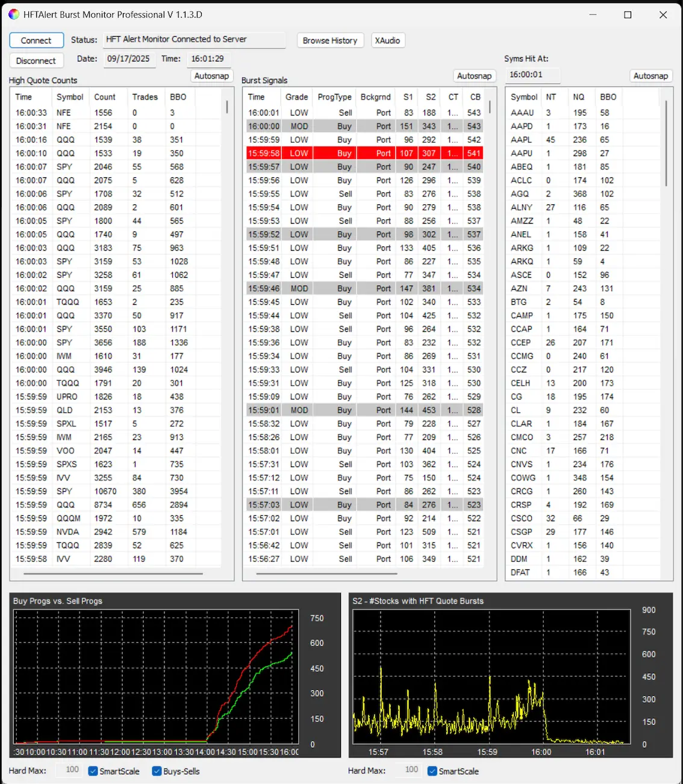The image size is (683, 784).
Task: Click the HFTAlert app icon in title bar
Action: coord(14,14)
